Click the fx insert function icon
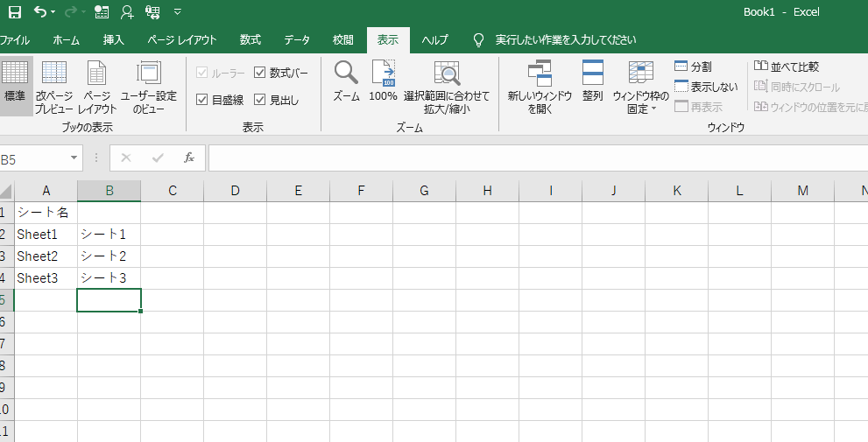 click(189, 158)
